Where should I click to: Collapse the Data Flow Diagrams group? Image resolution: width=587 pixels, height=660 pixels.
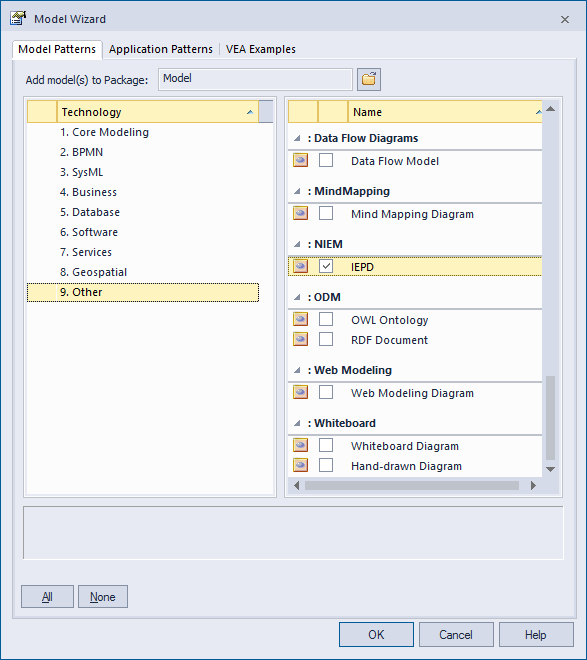coord(297,138)
